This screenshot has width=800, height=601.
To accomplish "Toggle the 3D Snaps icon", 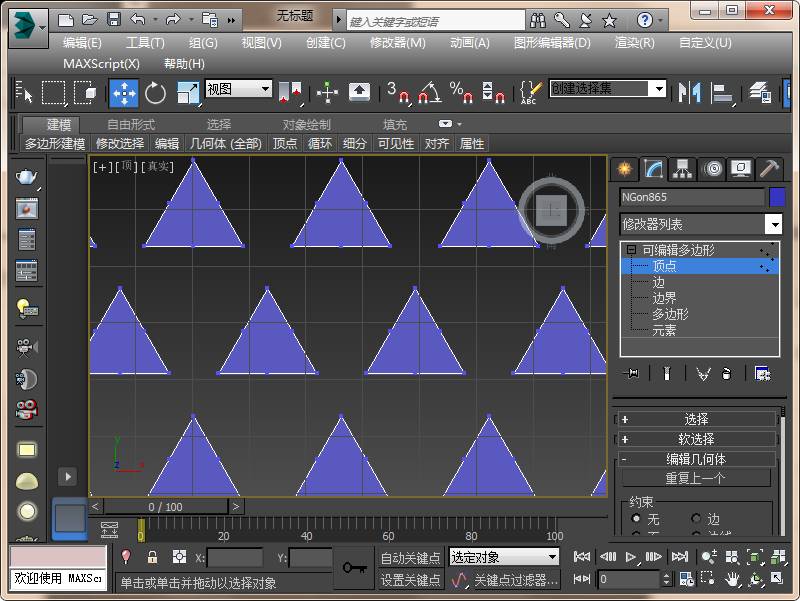I will click(398, 92).
